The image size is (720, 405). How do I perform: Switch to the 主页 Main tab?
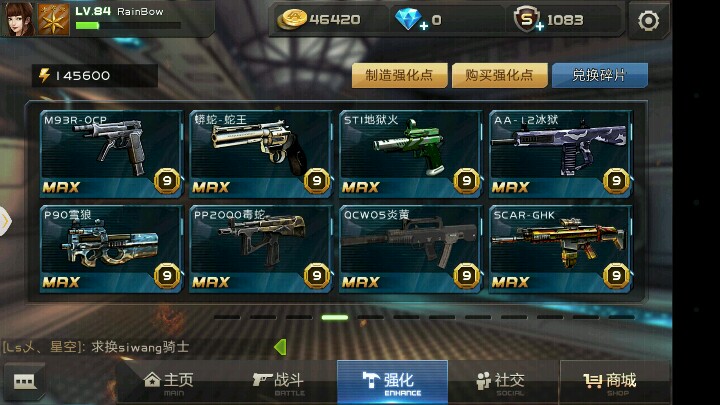(168, 383)
